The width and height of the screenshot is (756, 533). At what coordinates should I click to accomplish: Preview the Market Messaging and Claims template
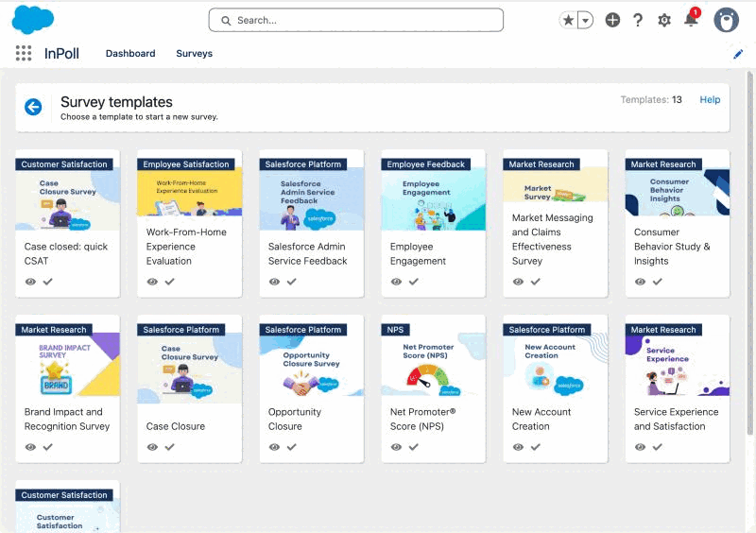(518, 282)
